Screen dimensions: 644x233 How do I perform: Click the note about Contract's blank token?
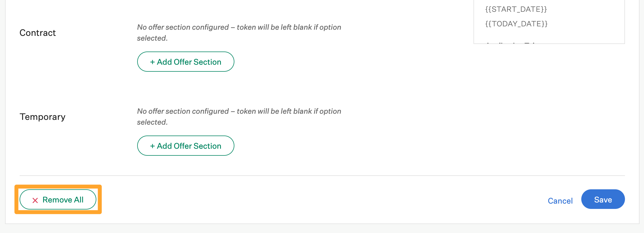pyautogui.click(x=239, y=32)
